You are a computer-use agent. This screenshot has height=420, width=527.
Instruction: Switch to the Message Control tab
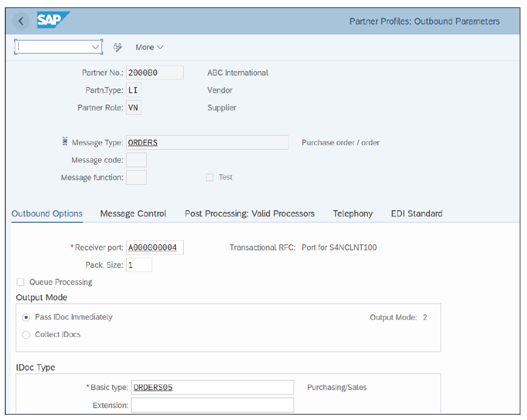pos(133,214)
